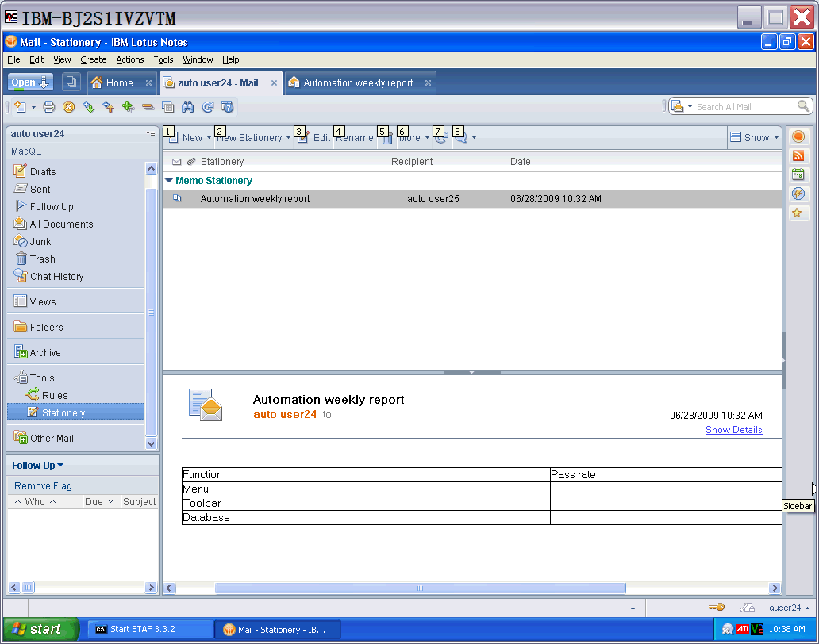Viewport: 819px width, 644px height.
Task: Open the Feeds sidebar panel icon
Action: pos(799,155)
